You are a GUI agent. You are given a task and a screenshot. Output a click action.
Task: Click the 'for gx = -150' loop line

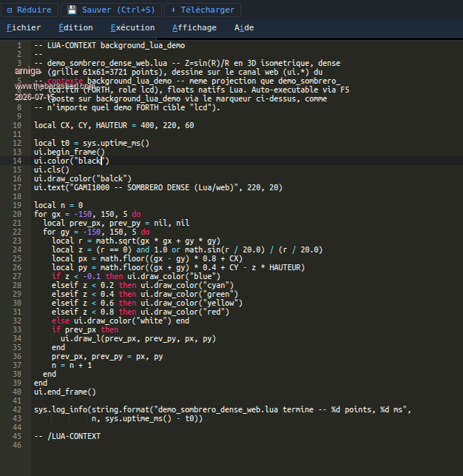click(87, 215)
